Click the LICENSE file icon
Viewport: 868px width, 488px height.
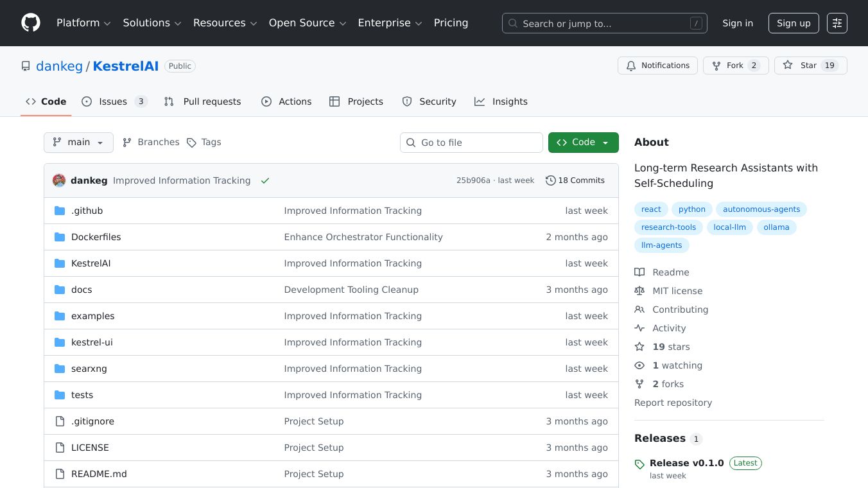(60, 448)
